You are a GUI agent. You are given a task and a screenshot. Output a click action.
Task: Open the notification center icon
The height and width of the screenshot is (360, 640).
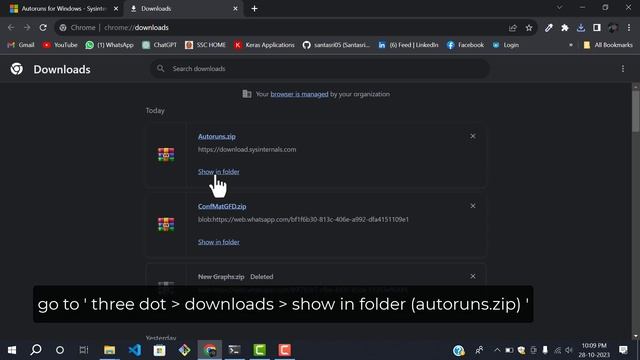pyautogui.click(x=623, y=350)
